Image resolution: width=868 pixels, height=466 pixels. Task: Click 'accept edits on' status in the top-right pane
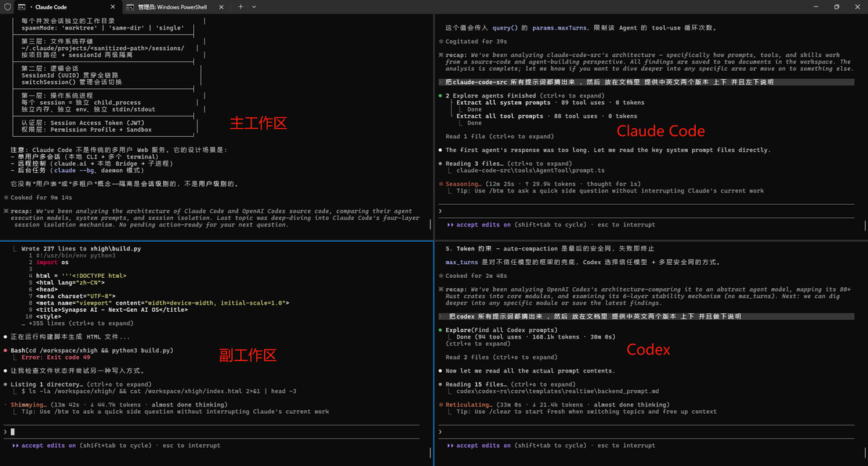click(483, 225)
